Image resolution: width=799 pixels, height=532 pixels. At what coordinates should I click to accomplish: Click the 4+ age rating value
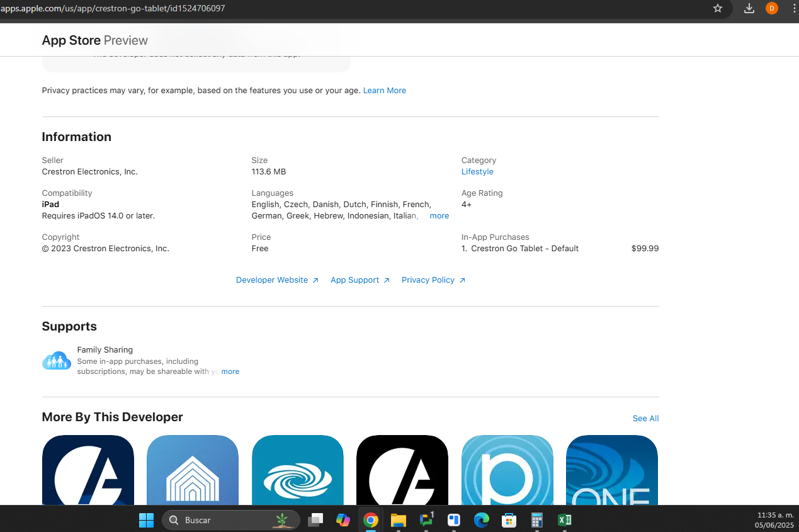coord(467,205)
